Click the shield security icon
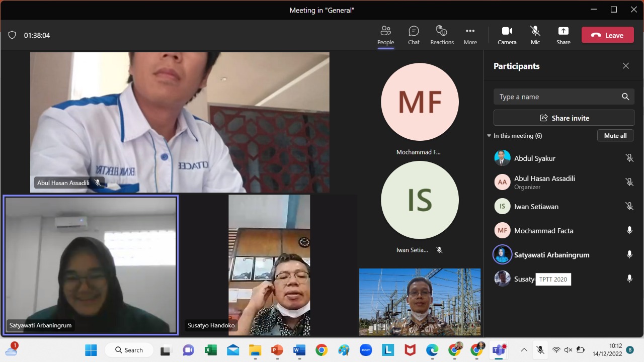This screenshot has width=644, height=362. coord(12,35)
